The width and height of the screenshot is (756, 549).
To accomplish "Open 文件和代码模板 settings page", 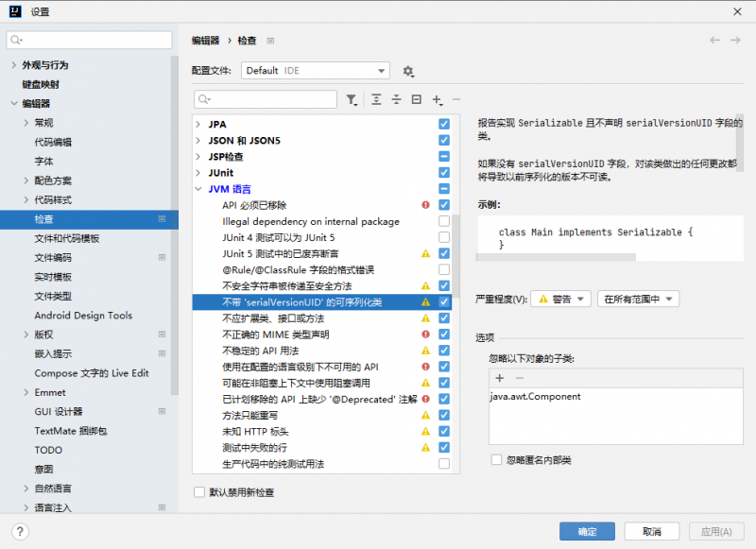I will click(x=67, y=238).
